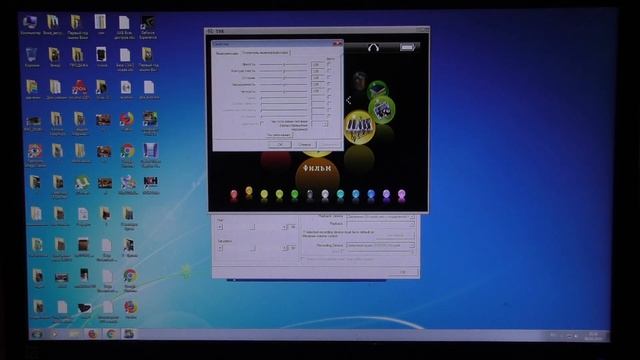Select the orange Фильм sphere
The width and height of the screenshot is (640, 360).
click(317, 175)
